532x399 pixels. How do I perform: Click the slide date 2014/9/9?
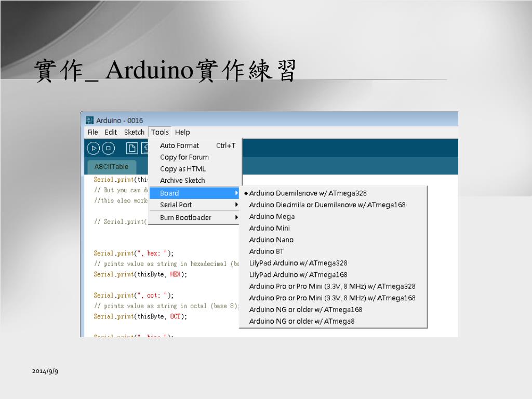pos(45,371)
